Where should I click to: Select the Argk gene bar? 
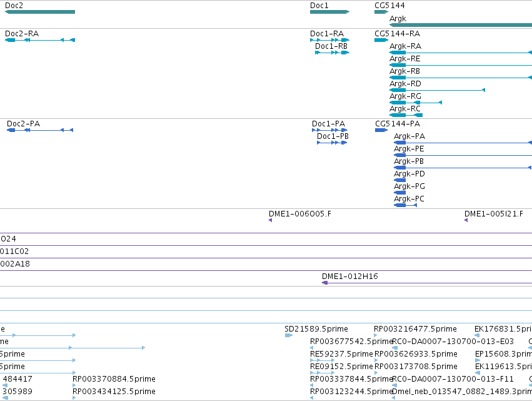click(461, 25)
